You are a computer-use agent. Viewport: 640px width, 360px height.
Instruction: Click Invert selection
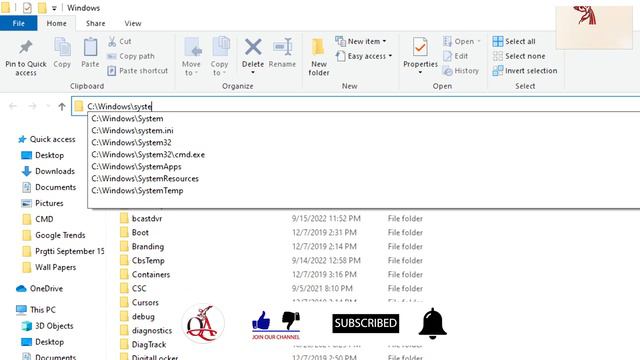[x=525, y=71]
